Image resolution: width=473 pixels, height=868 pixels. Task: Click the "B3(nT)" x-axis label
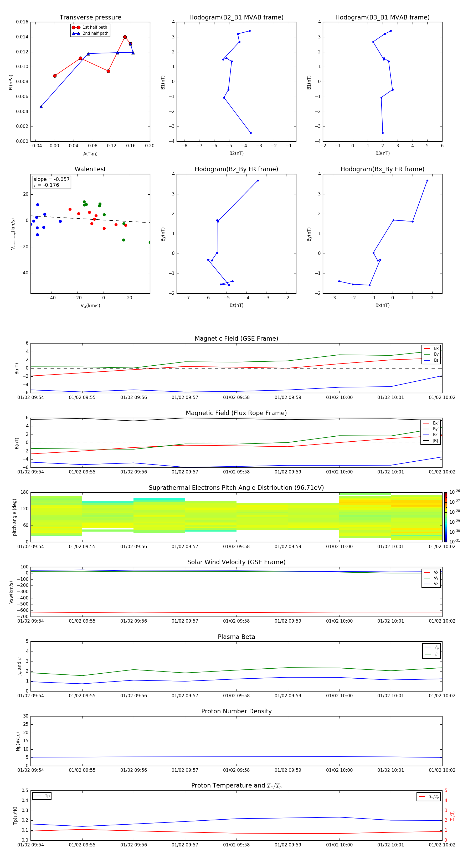[382, 153]
